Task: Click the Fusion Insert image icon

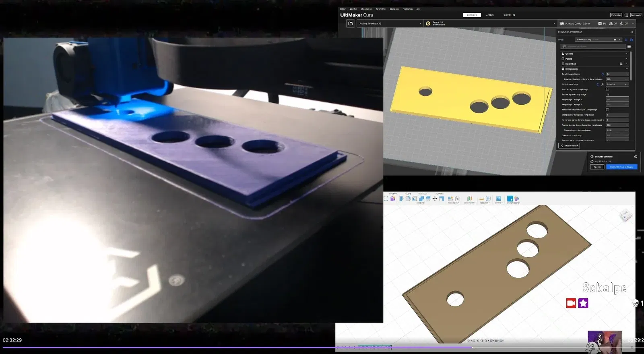Action: pos(499,199)
